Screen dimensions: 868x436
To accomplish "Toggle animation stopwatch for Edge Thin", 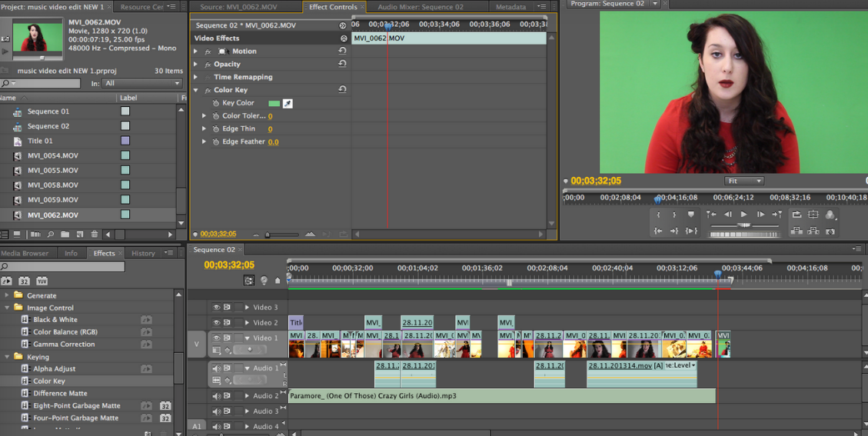I will coord(216,129).
